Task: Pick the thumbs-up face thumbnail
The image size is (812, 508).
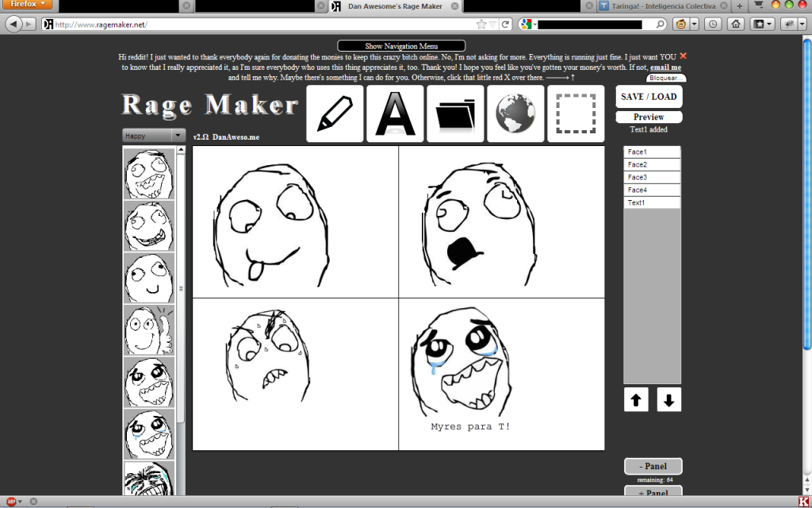Action: [x=149, y=329]
